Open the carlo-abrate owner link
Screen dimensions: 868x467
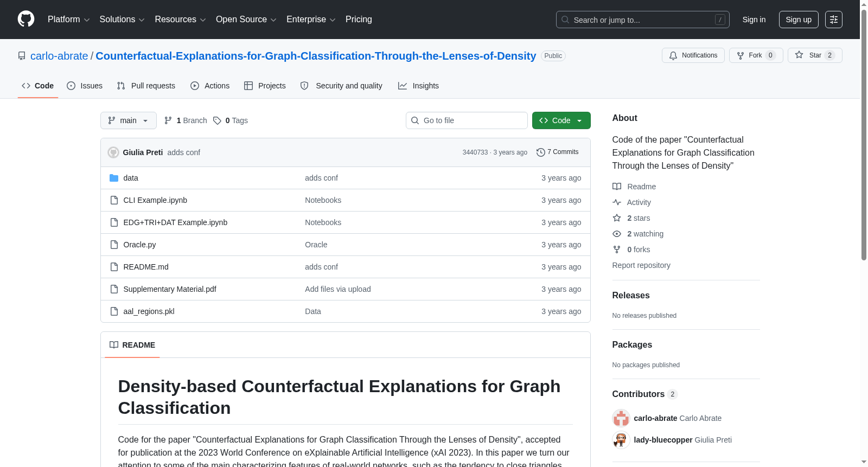(x=59, y=56)
